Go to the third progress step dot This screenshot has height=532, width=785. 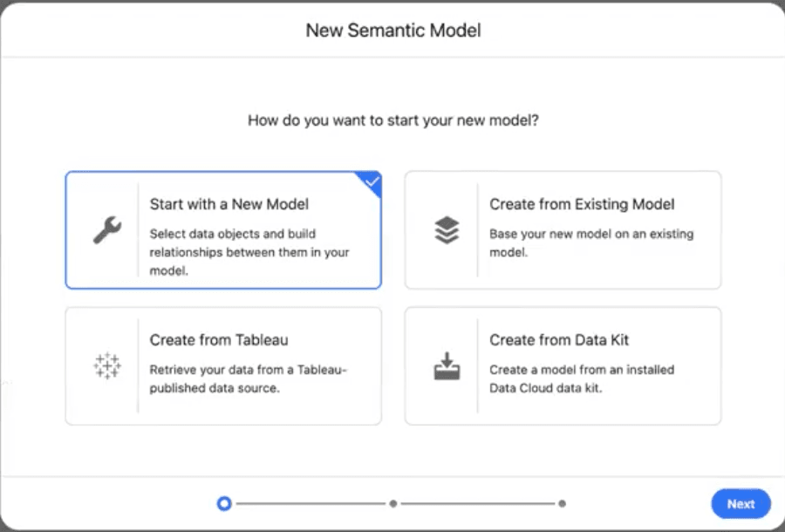point(563,503)
